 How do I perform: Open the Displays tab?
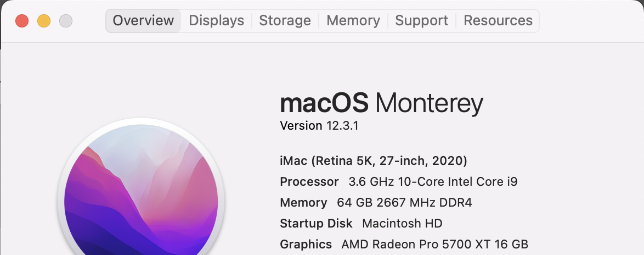tap(216, 21)
